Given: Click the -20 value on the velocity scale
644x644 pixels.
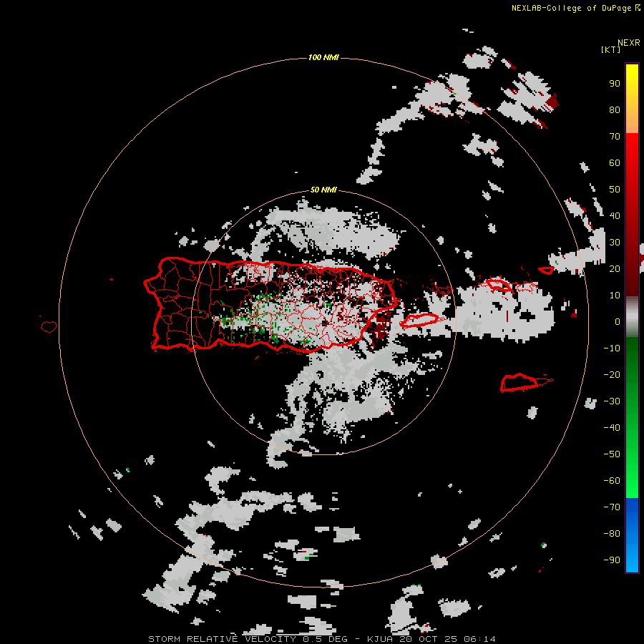Looking at the screenshot, I should [x=612, y=374].
